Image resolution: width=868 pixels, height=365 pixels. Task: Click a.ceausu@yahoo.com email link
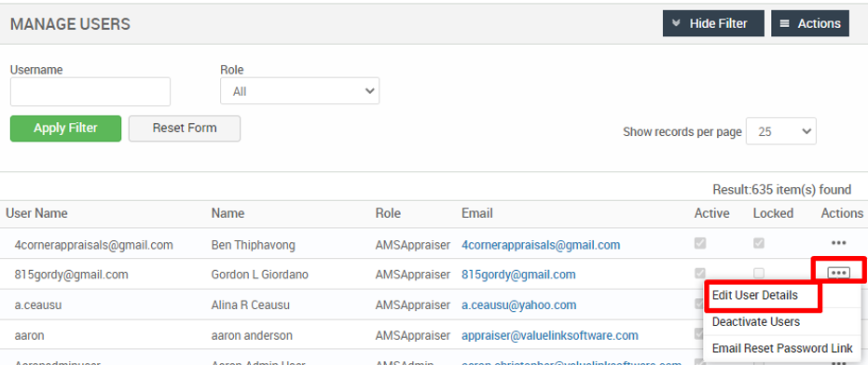click(x=518, y=304)
